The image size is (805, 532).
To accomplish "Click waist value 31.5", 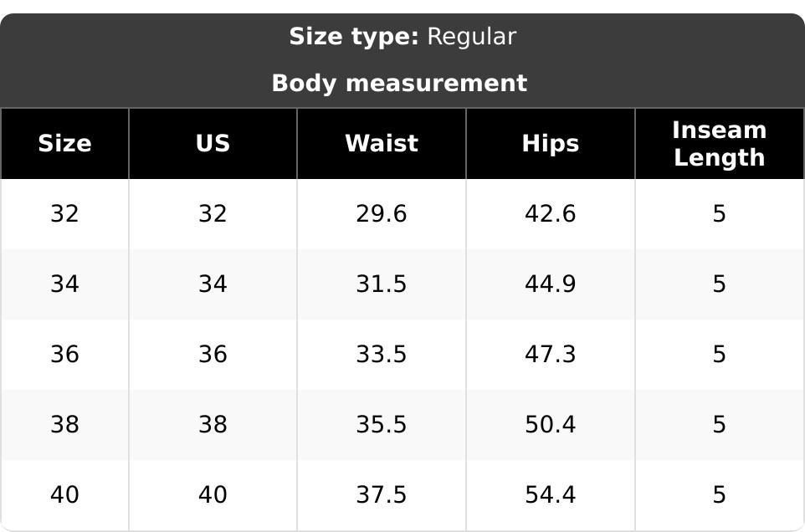I will pos(382,284).
